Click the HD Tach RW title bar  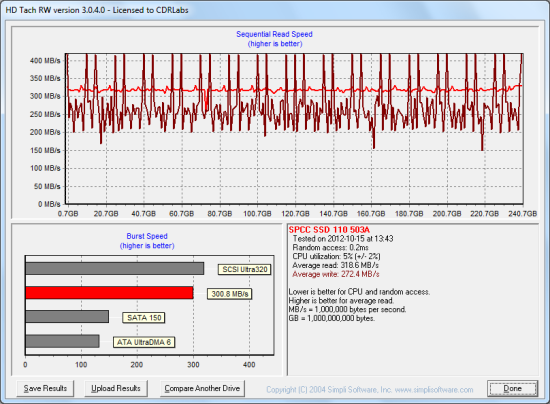coord(275,10)
